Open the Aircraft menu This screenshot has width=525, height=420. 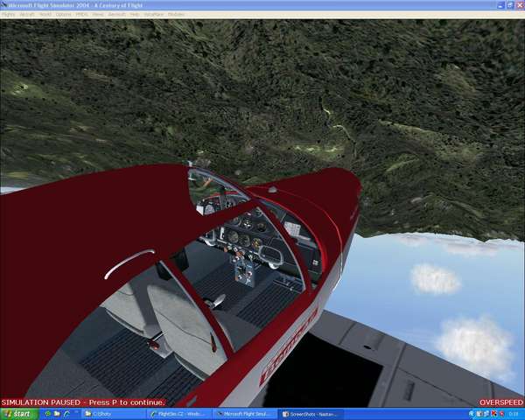click(x=27, y=14)
